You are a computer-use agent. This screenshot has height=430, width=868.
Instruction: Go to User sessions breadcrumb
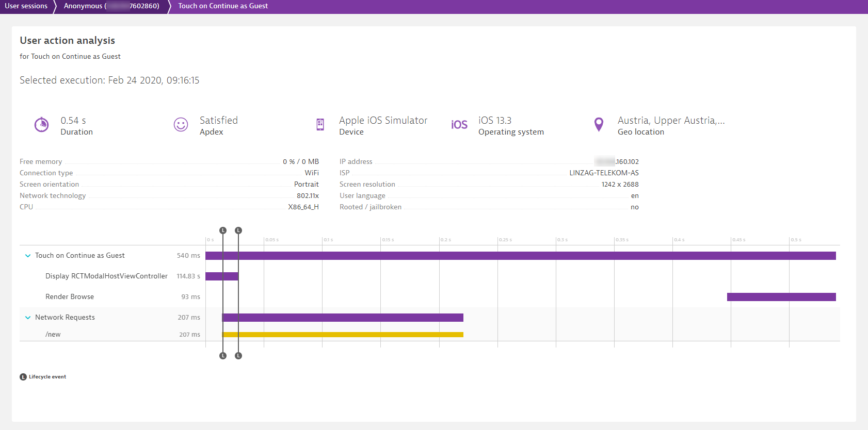tap(26, 6)
